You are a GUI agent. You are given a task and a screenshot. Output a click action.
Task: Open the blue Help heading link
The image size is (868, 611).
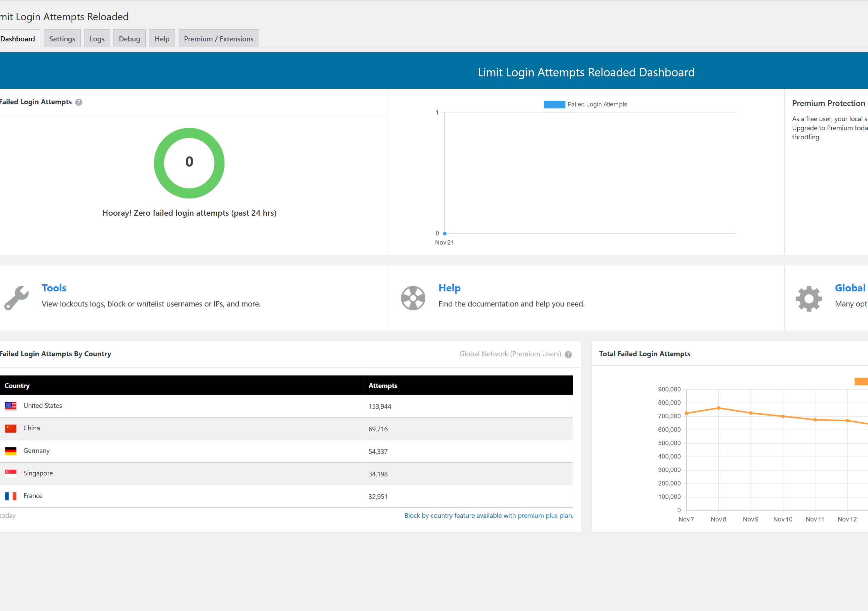pos(449,288)
